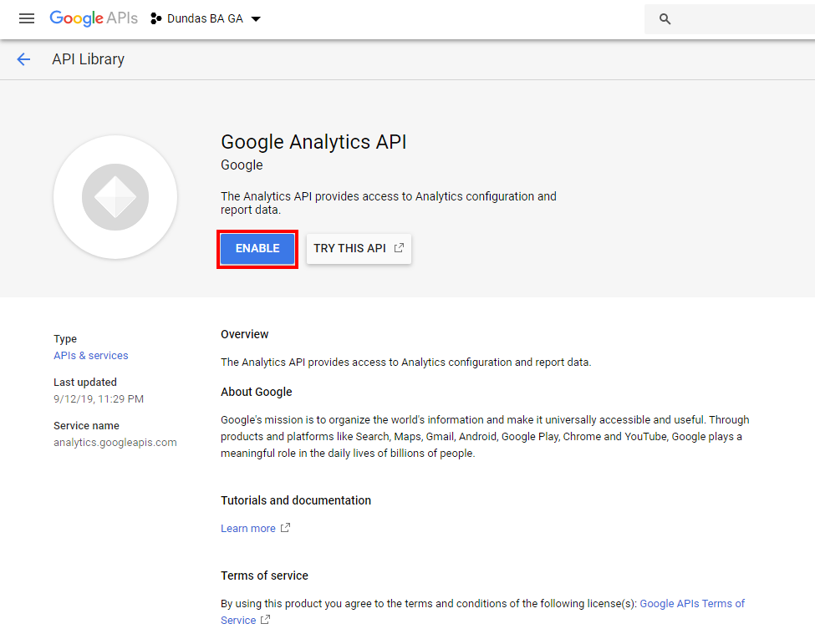Viewport: 815px width, 644px height.
Task: Click external-link icon on TRY THIS API
Action: [x=399, y=248]
